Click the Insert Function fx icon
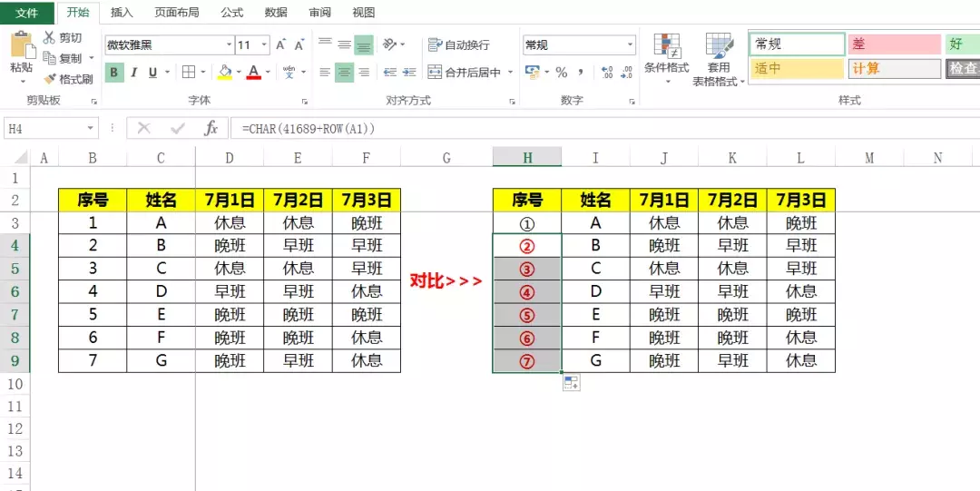This screenshot has height=491, width=980. tap(211, 129)
